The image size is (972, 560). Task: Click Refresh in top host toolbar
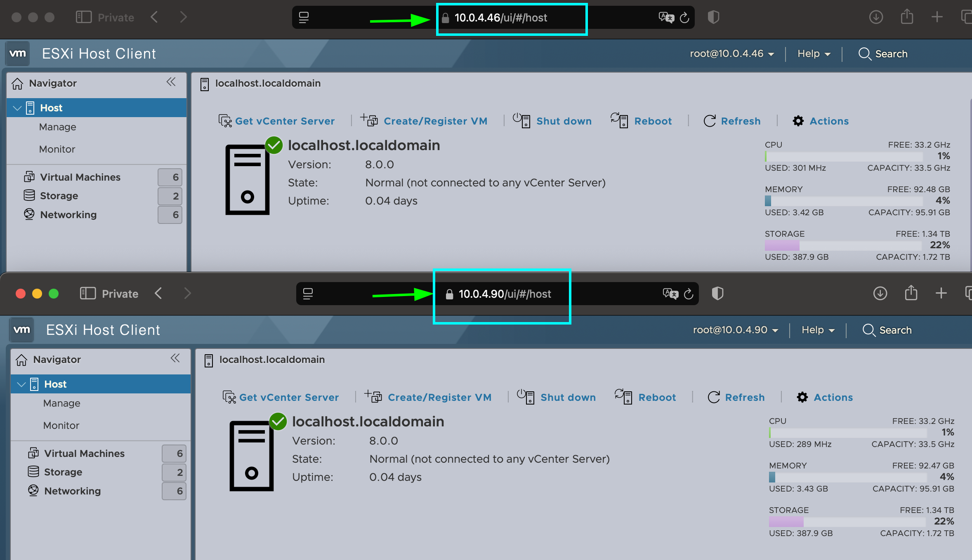[740, 121]
